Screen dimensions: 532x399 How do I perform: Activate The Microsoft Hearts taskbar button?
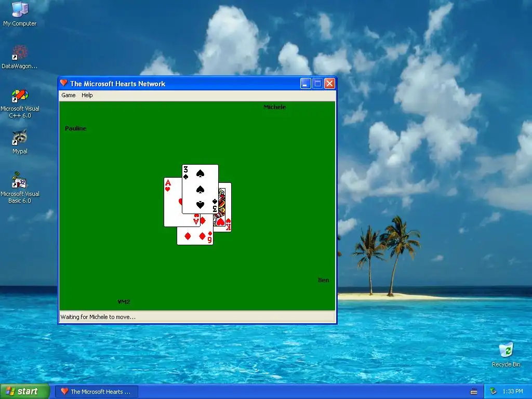click(96, 392)
